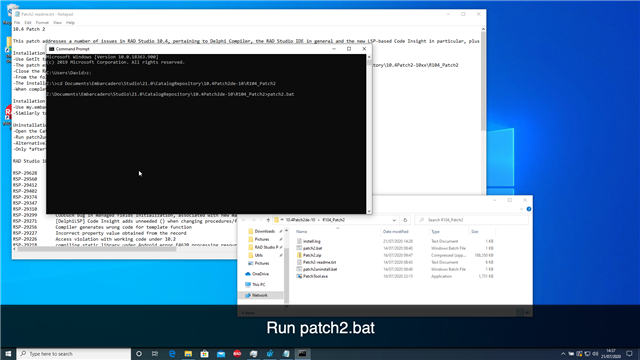
Task: Open File Explorer from the taskbar
Action: click(188, 354)
